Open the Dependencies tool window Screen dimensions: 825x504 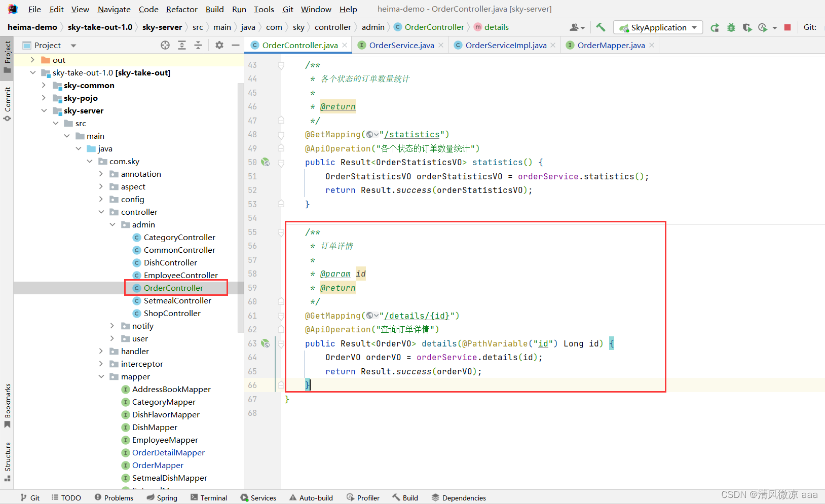[459, 498]
